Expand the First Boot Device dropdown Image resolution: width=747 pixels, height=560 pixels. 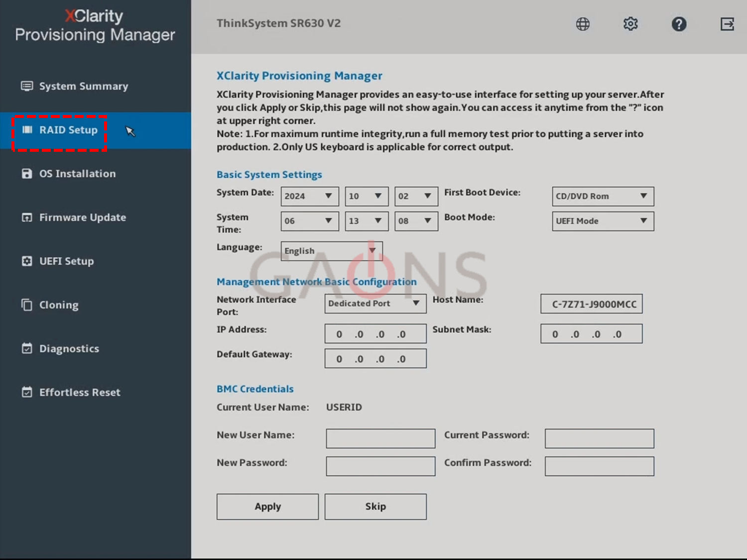pyautogui.click(x=603, y=196)
